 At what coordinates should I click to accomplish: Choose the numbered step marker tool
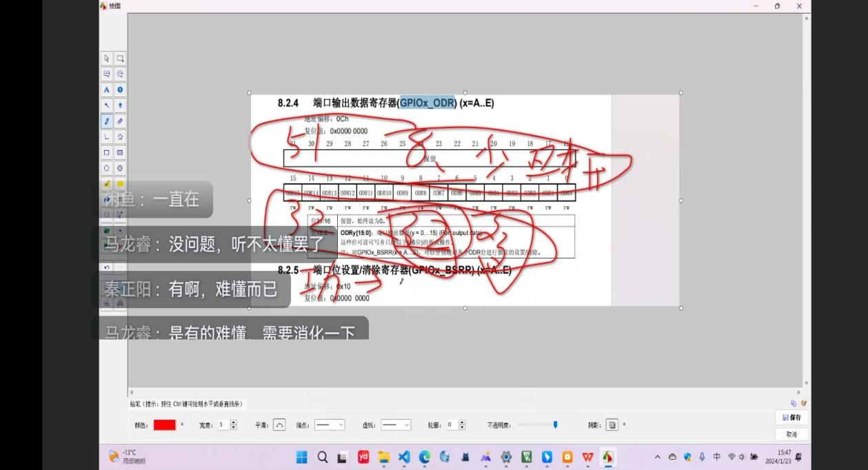[120, 90]
